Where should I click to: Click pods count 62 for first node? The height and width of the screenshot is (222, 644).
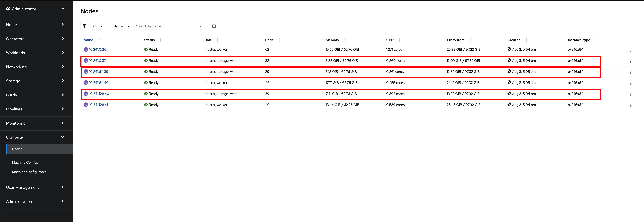point(267,49)
